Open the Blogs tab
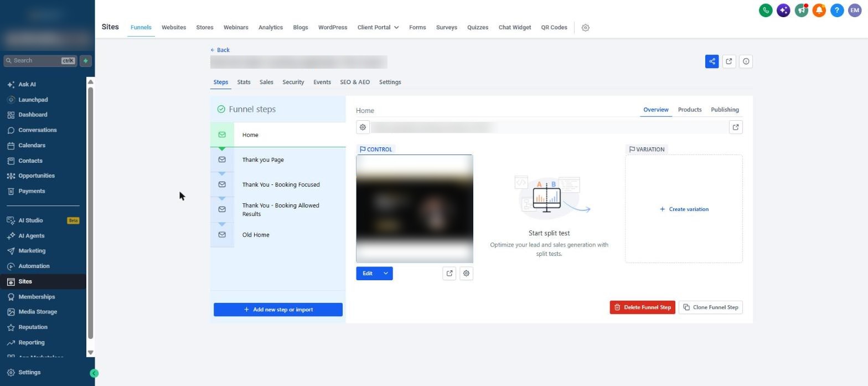Screen dimensions: 868x386 (x=301, y=27)
